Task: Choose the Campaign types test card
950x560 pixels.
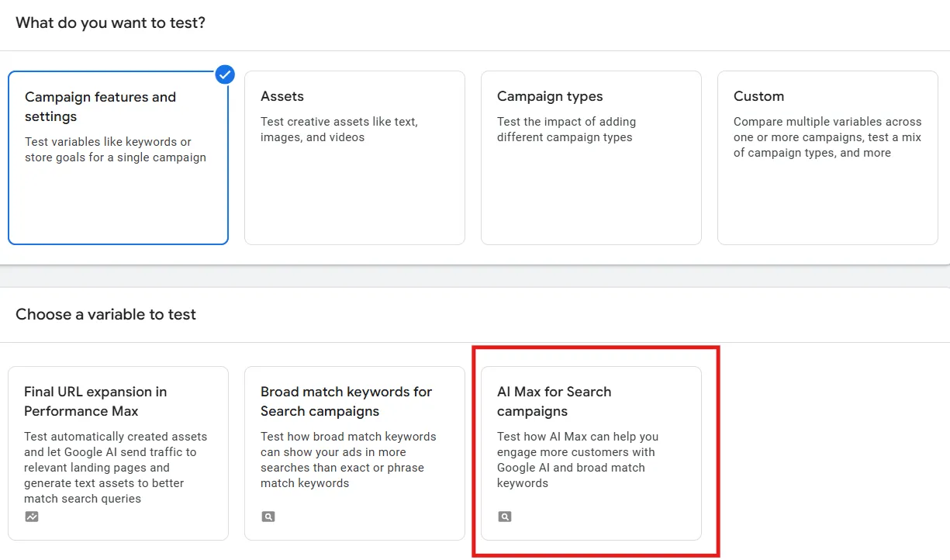Action: pos(591,157)
